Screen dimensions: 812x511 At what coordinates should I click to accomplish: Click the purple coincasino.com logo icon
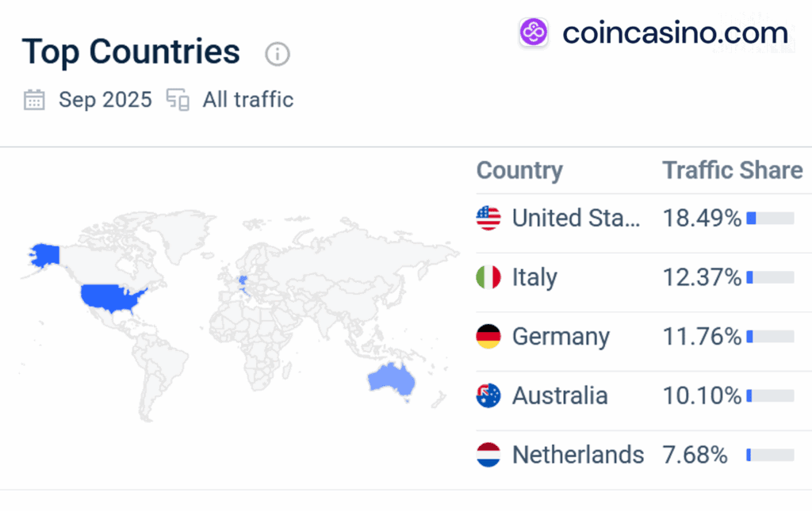pyautogui.click(x=534, y=32)
